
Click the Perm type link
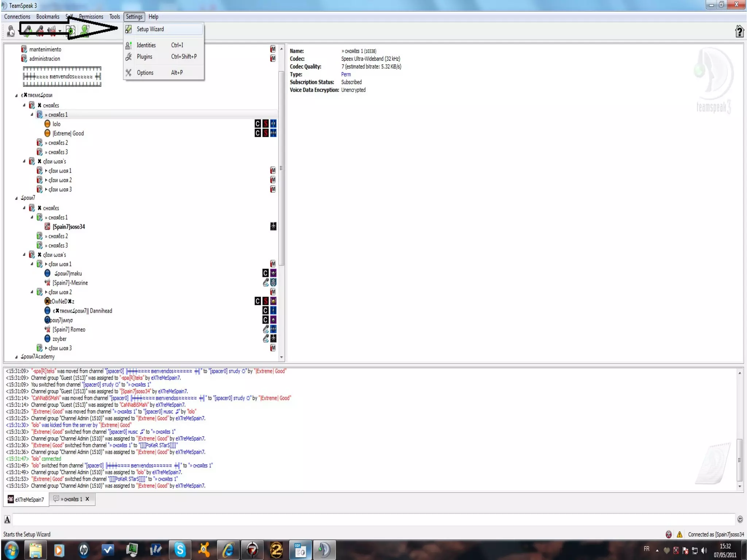(346, 74)
